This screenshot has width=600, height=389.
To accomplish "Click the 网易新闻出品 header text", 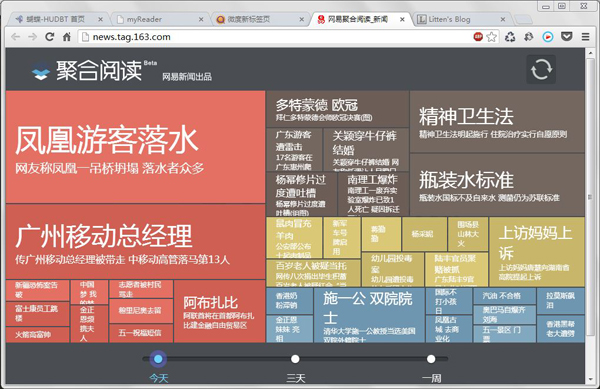I will tap(187, 77).
